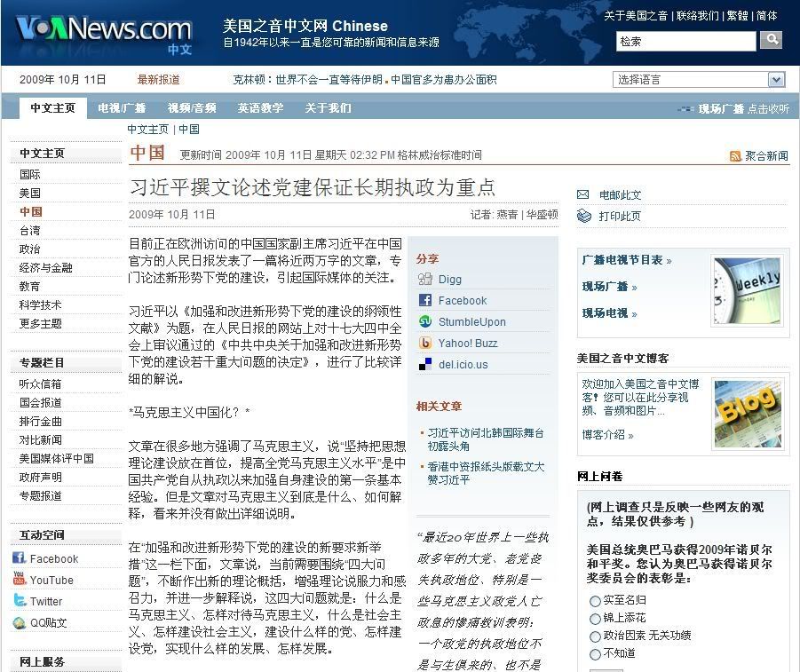
Task: Go to 台湾 section in sidebar
Action: pyautogui.click(x=30, y=230)
